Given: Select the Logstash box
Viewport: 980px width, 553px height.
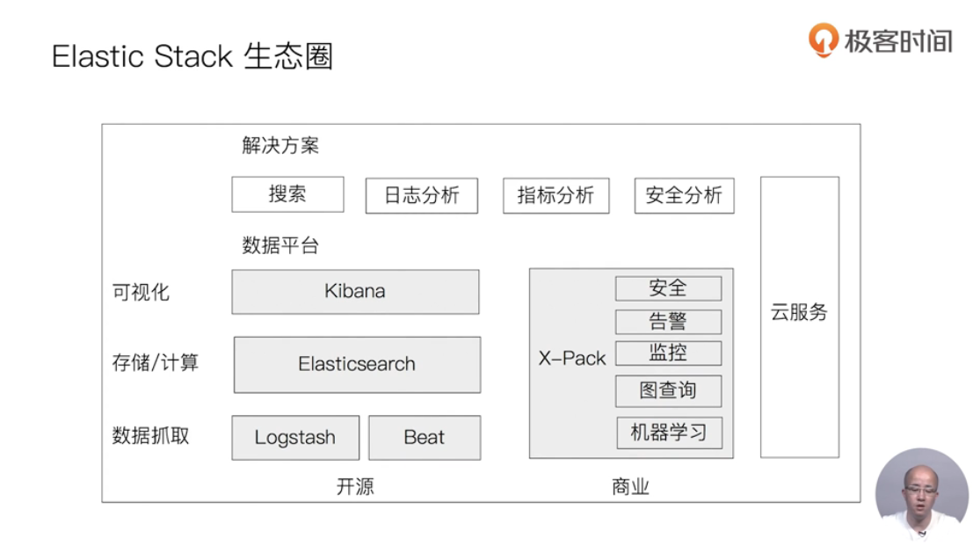Looking at the screenshot, I should click(295, 438).
